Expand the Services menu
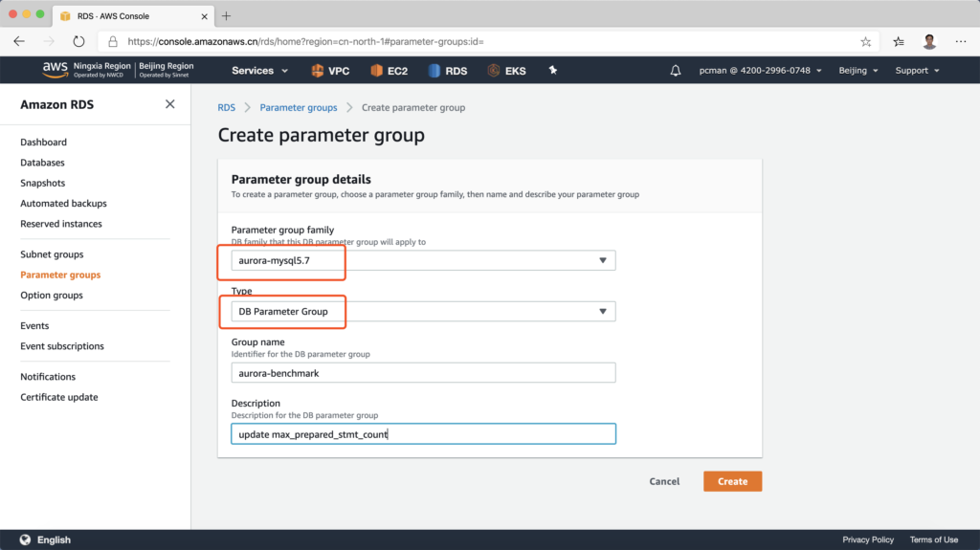 [x=258, y=71]
